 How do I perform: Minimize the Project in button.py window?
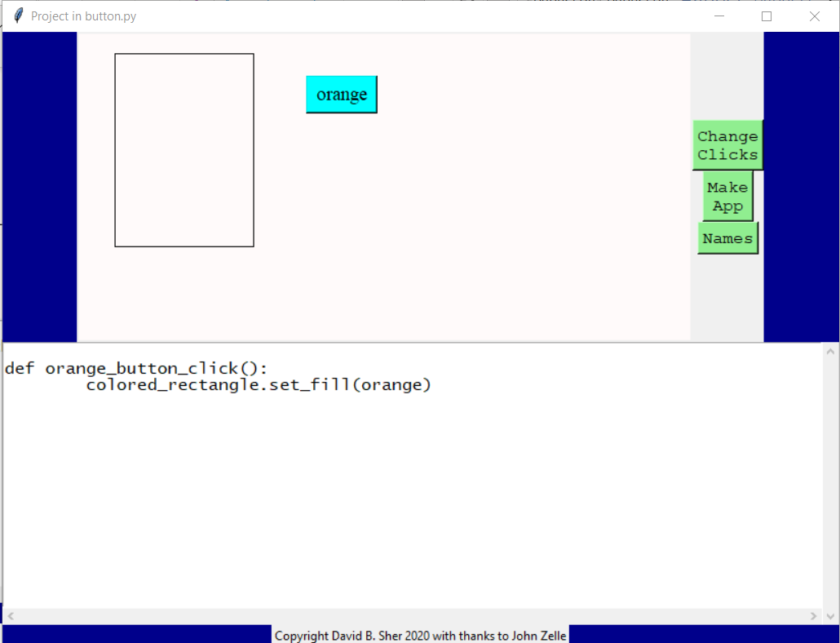[x=719, y=16]
